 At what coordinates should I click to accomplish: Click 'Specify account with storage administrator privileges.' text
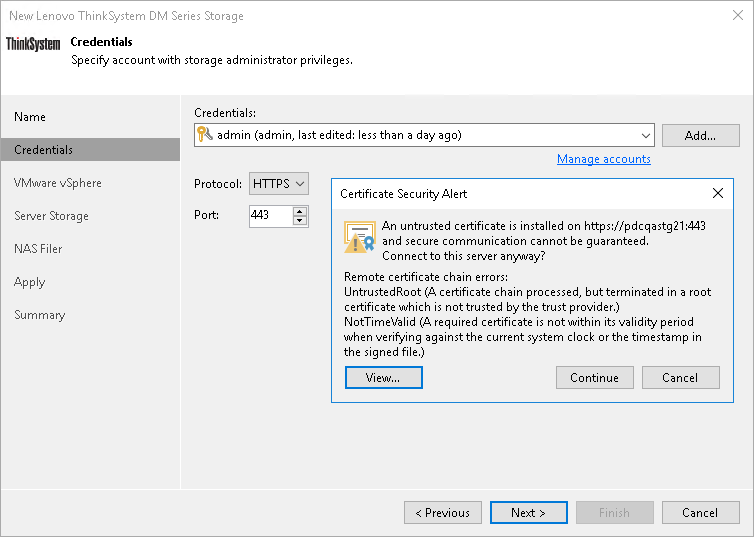[x=212, y=60]
